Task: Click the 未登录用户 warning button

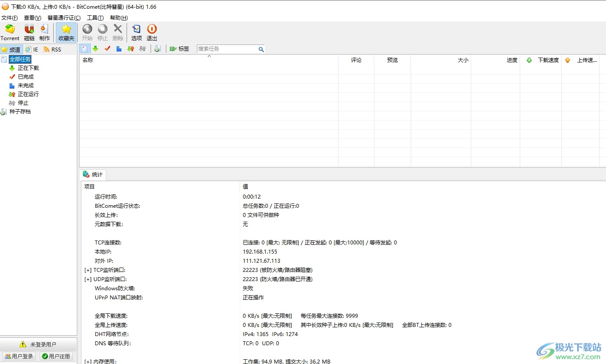Action: [38, 345]
